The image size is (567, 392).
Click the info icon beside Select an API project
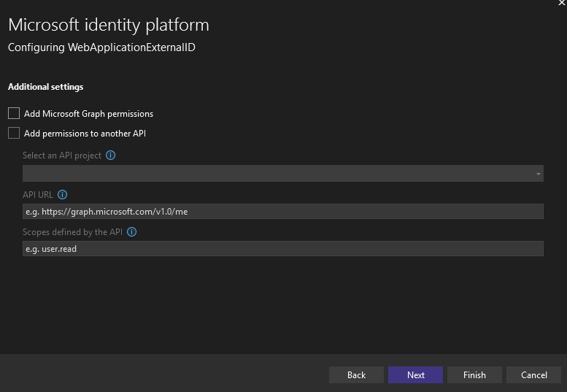coord(111,155)
